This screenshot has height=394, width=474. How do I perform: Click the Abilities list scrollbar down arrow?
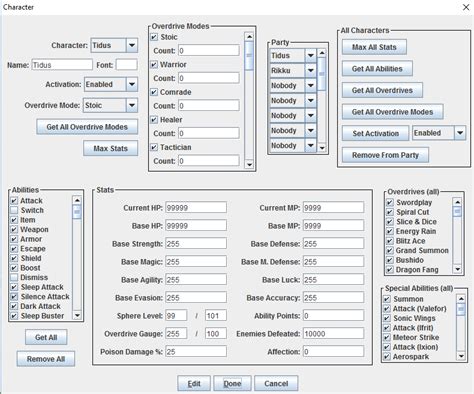77,316
